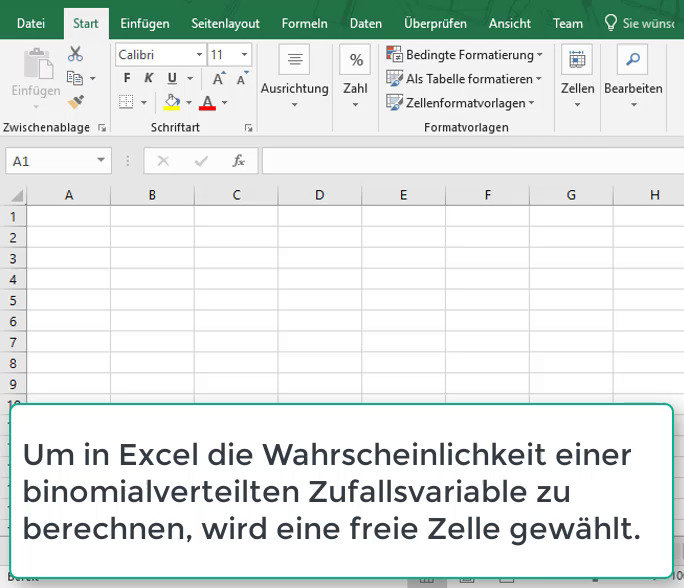
Task: Click the fx insert function icon
Action: 239,161
